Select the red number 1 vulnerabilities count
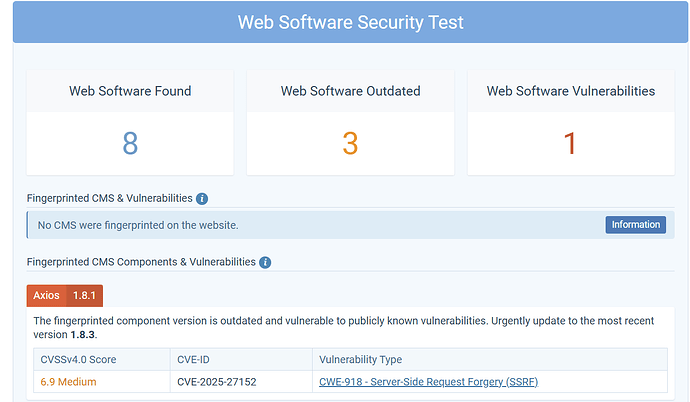Screen dimensions: 690x402 570,143
